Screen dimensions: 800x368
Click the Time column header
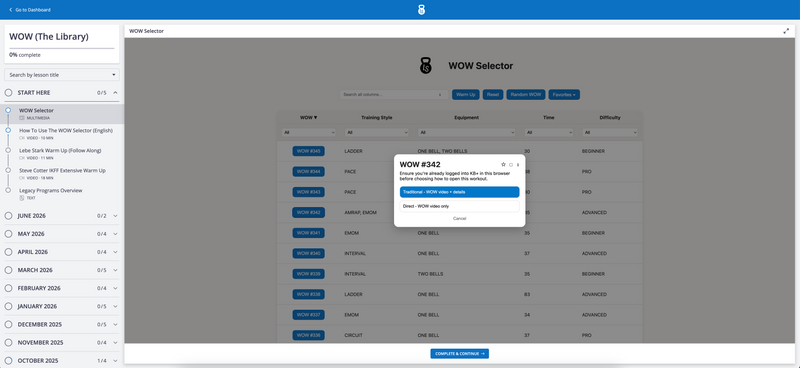pyautogui.click(x=549, y=117)
